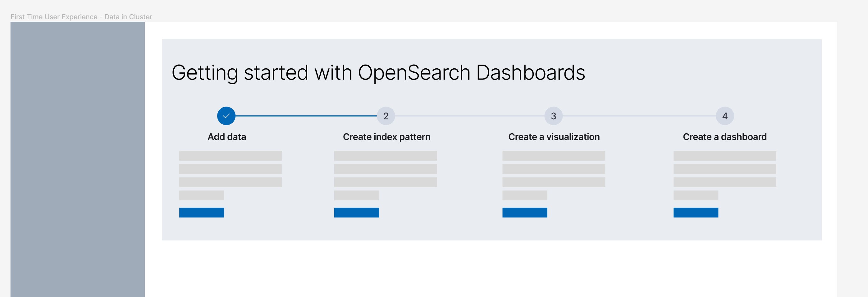Click the 'Create a visualization' step label

[x=554, y=137]
